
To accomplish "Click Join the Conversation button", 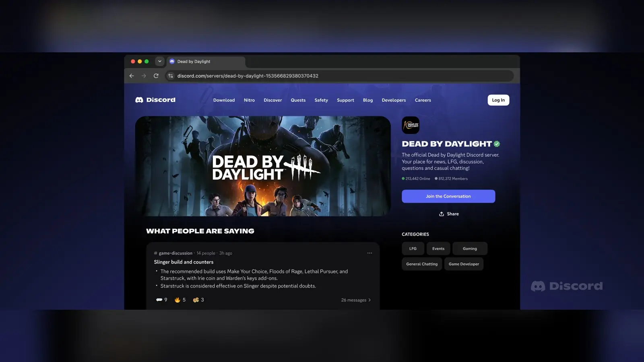I will point(448,196).
